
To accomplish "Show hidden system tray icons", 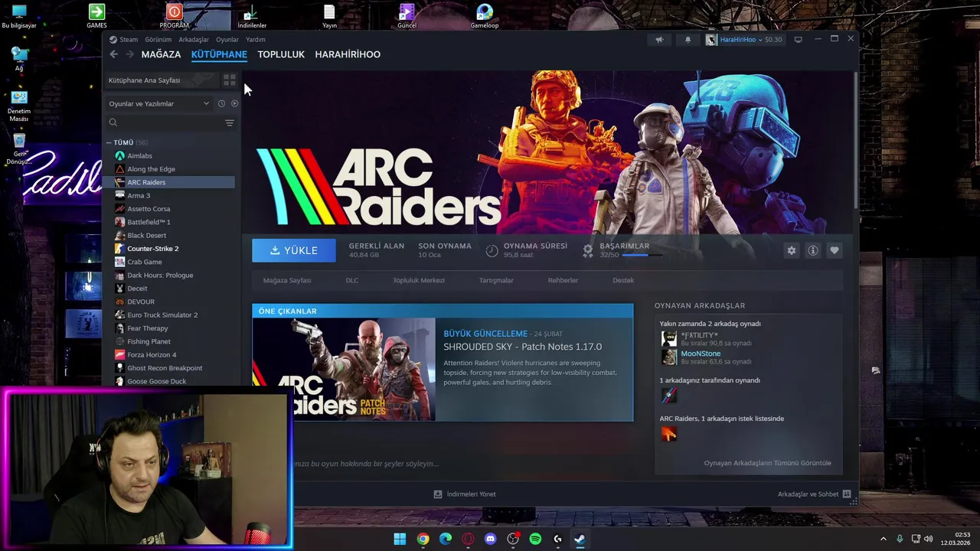I will 883,539.
